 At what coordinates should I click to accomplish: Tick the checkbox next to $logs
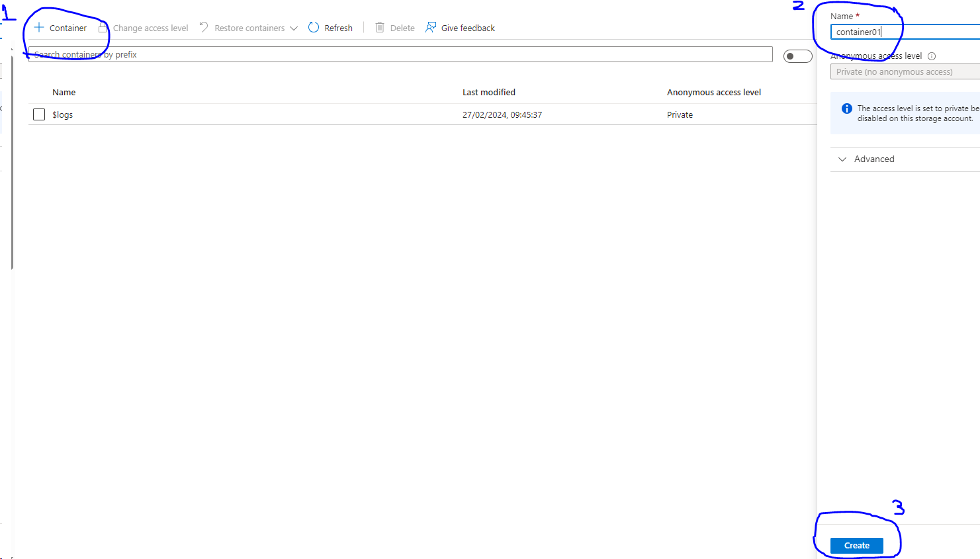[39, 114]
